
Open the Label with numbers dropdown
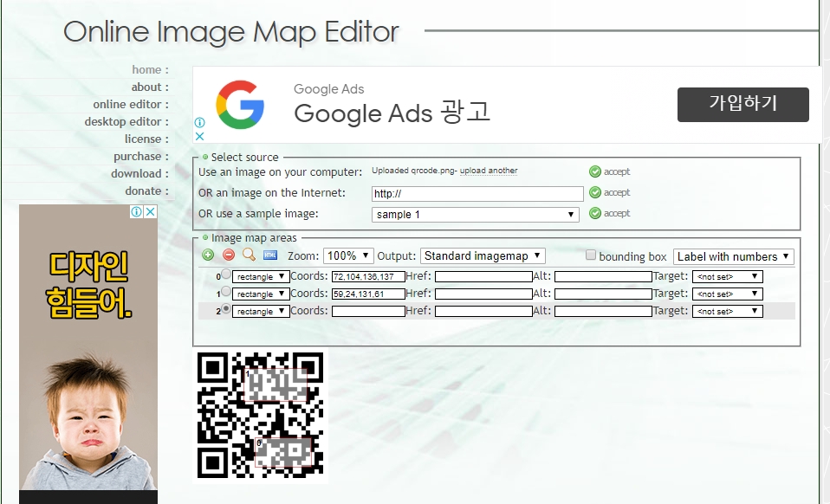click(734, 256)
